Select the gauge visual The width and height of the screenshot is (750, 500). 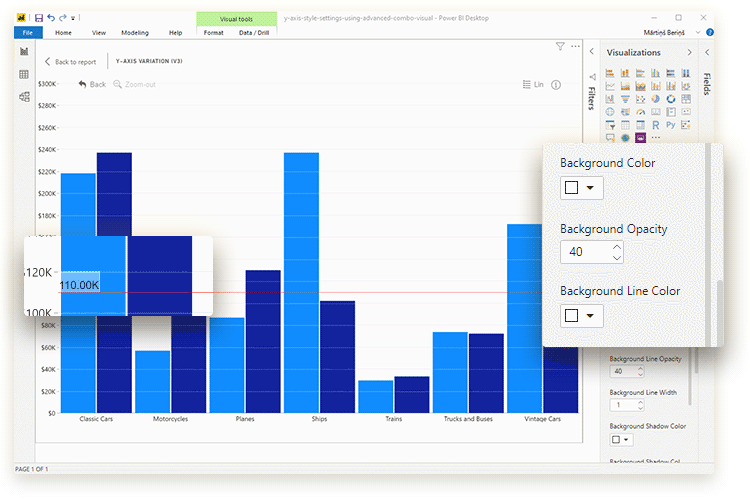[x=640, y=112]
